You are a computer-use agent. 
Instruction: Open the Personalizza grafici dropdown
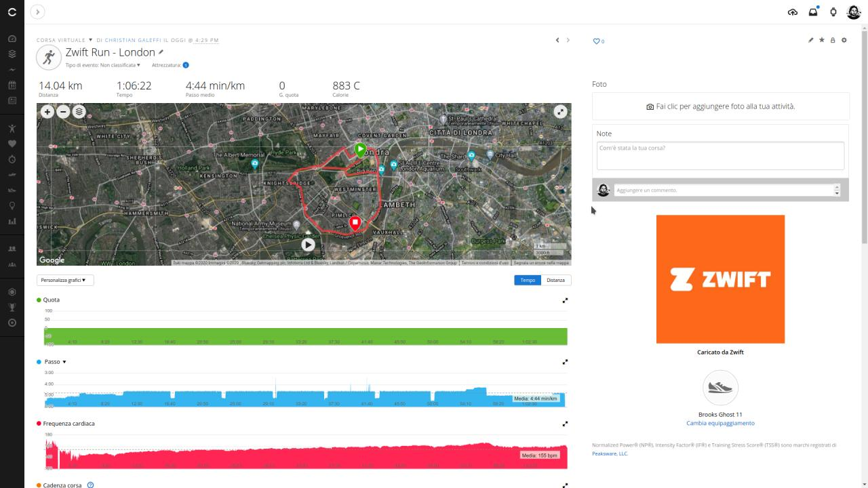coord(64,279)
